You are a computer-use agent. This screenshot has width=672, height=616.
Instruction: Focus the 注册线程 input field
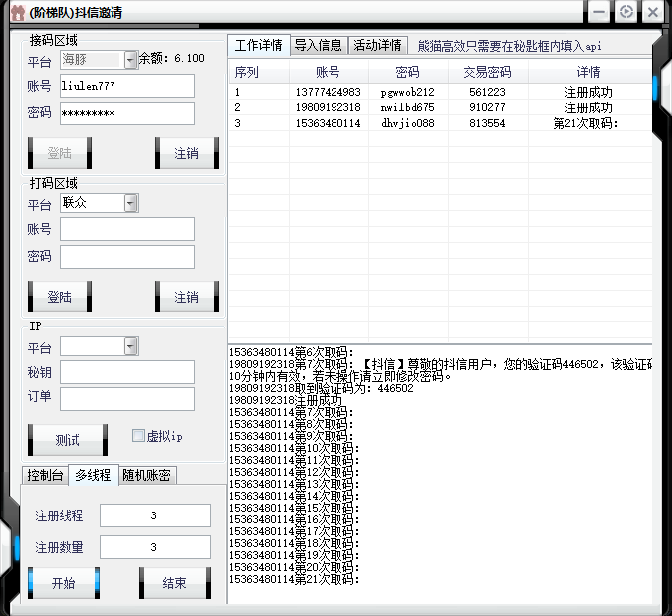[x=155, y=515]
